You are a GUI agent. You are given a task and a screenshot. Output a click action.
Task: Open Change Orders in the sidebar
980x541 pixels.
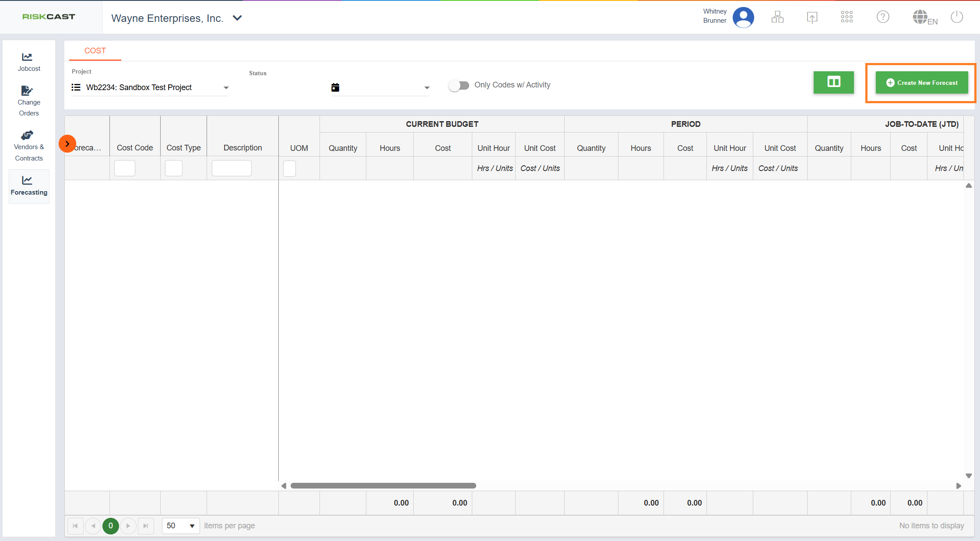click(29, 101)
